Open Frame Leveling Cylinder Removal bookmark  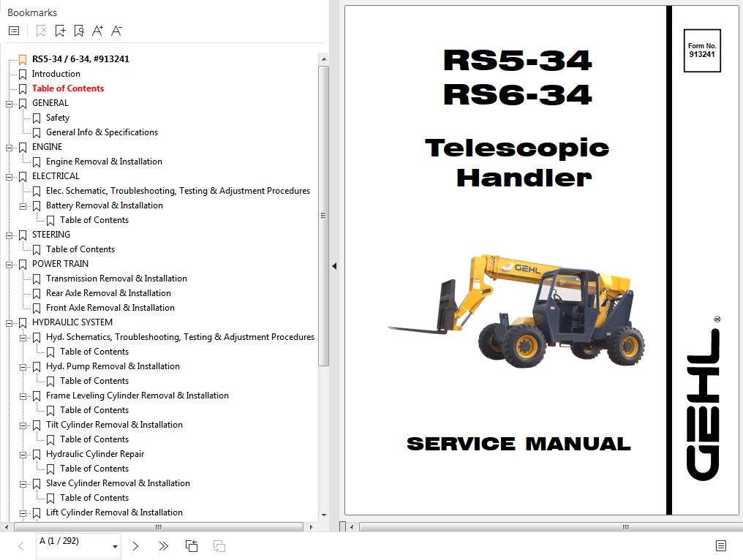(x=137, y=396)
